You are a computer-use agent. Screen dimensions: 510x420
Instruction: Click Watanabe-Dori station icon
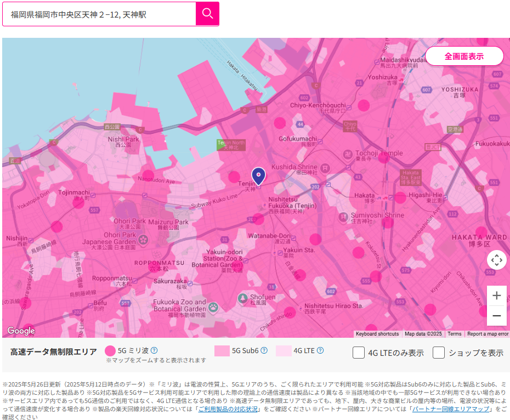293,239
